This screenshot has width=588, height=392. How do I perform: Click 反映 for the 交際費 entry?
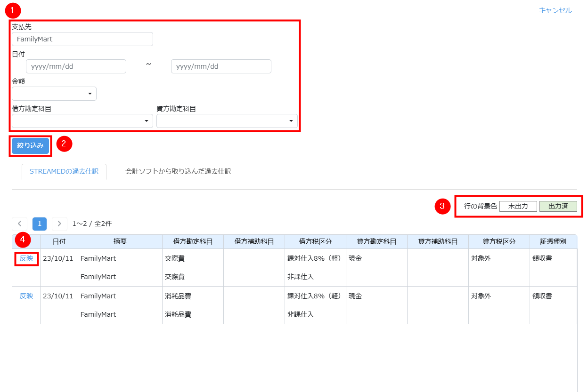coord(26,258)
